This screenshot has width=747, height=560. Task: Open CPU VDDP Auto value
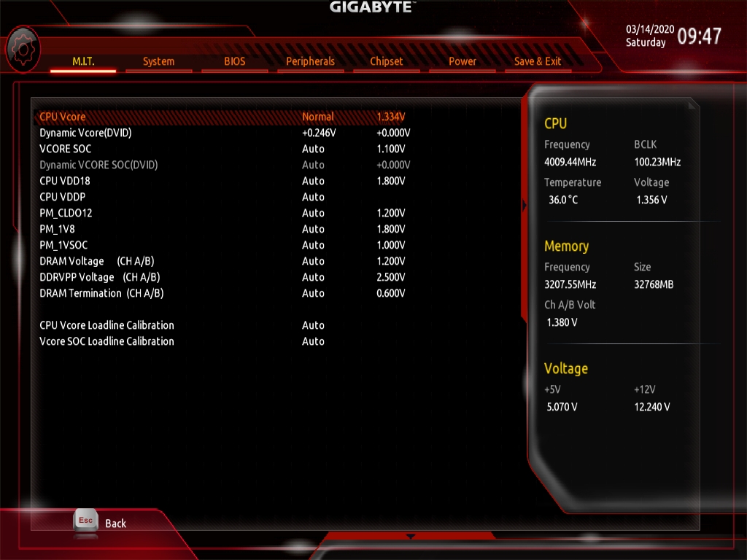coord(313,197)
